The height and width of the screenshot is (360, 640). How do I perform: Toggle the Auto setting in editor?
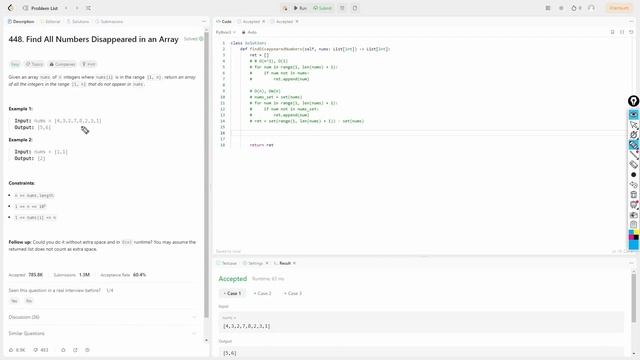click(249, 32)
